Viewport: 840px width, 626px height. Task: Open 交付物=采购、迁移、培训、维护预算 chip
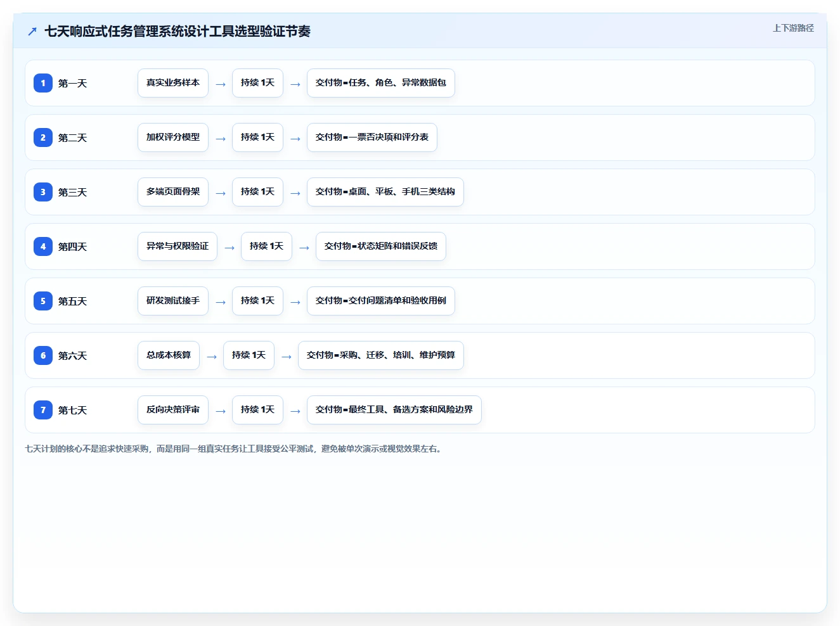(381, 355)
